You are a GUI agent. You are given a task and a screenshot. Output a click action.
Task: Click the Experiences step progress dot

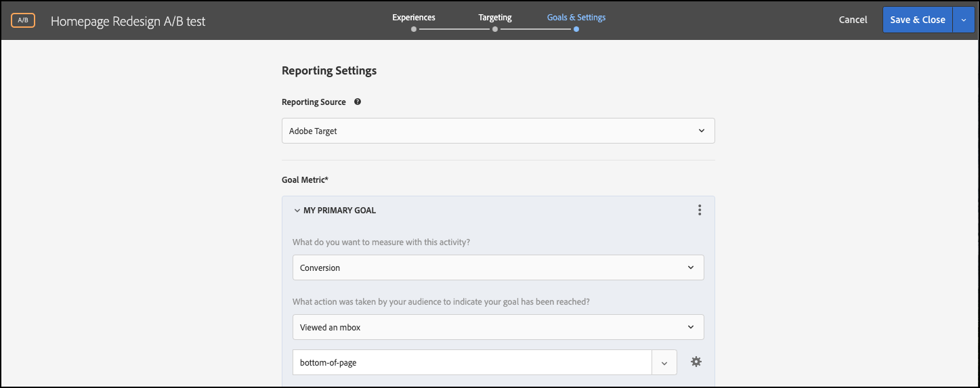[x=414, y=30]
